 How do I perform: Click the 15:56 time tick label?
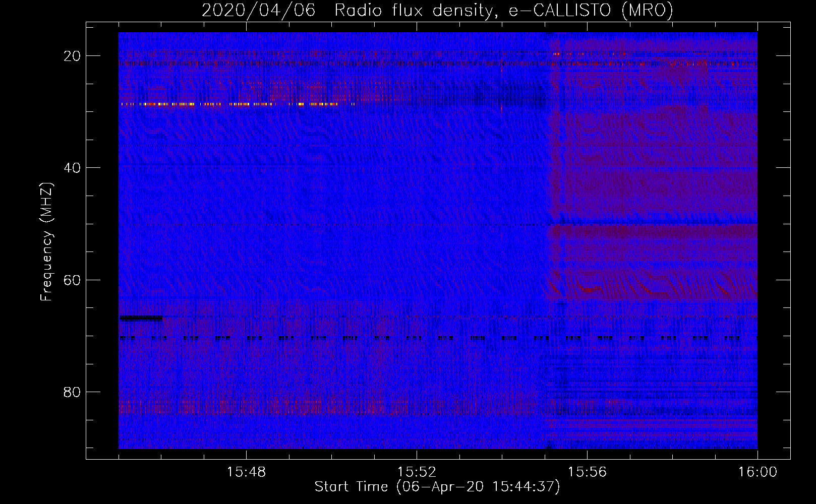587,472
